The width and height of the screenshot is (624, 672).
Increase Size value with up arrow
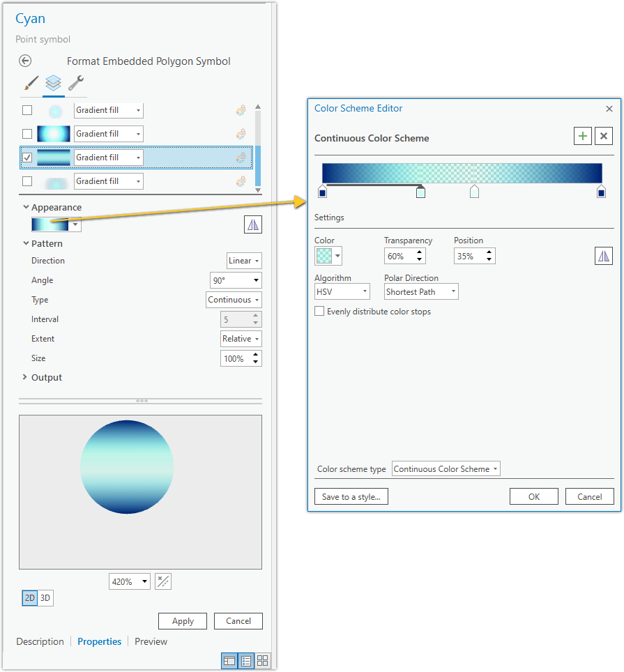click(255, 354)
